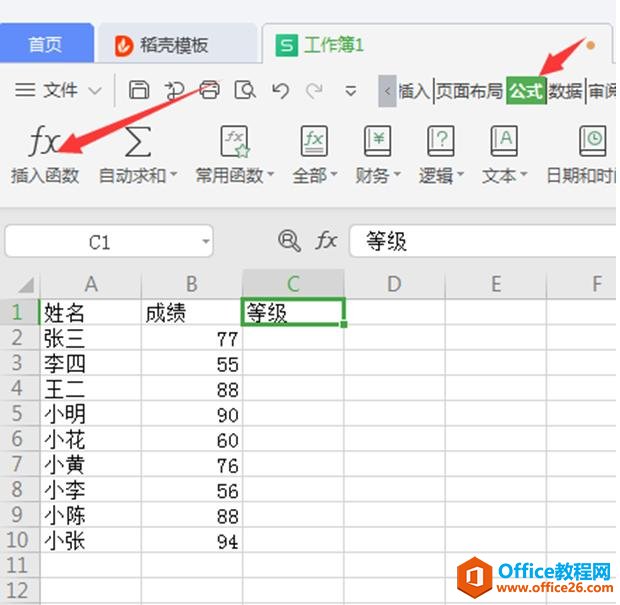Click the magnifier icon beside formula bar
This screenshot has width=620, height=605.
289,241
